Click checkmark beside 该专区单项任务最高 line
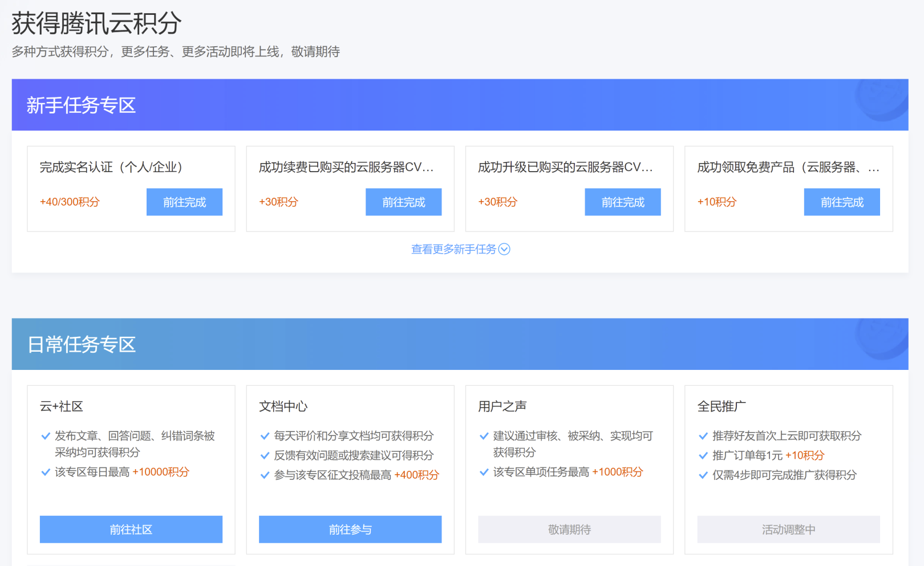Image resolution: width=924 pixels, height=566 pixels. 484,472
